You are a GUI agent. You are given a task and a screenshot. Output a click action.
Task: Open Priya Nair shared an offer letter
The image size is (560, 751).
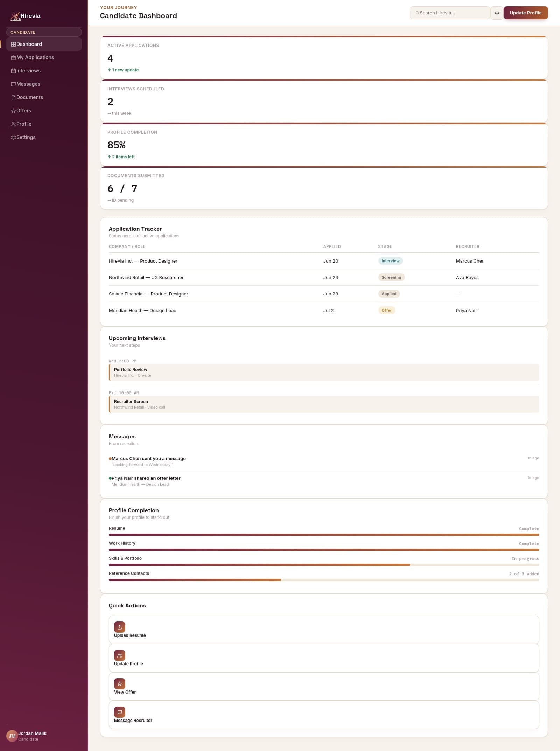point(324,481)
